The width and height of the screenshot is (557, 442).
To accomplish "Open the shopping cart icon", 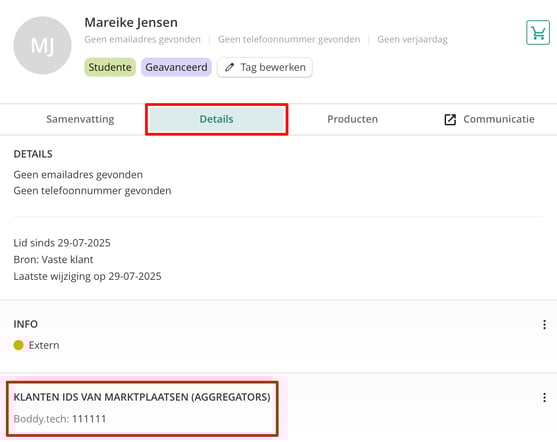I will pos(538,33).
